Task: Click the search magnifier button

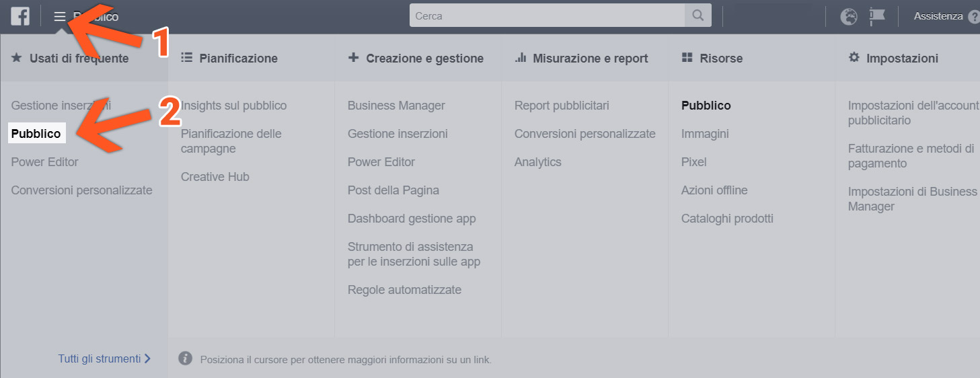Action: point(698,15)
